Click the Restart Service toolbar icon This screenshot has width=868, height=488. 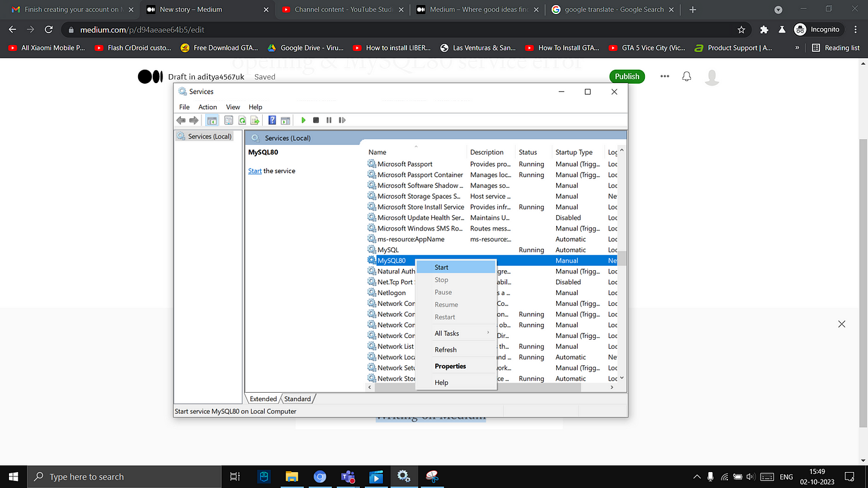point(343,120)
